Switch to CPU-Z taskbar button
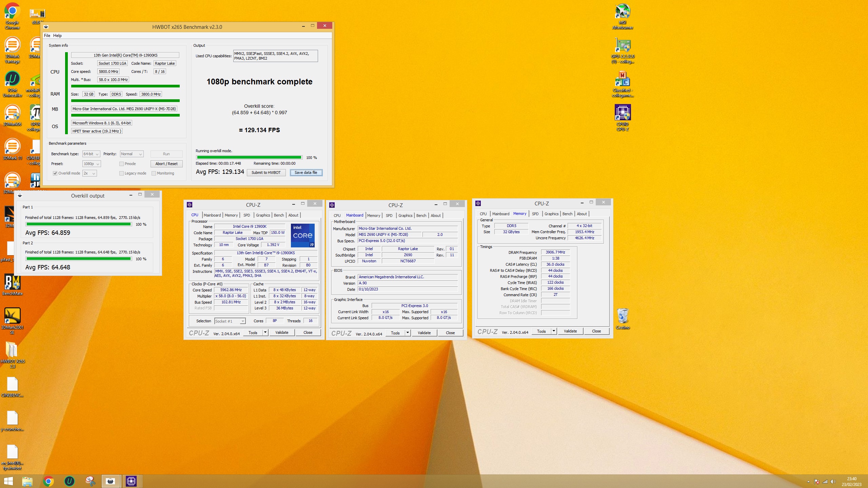 coord(131,481)
